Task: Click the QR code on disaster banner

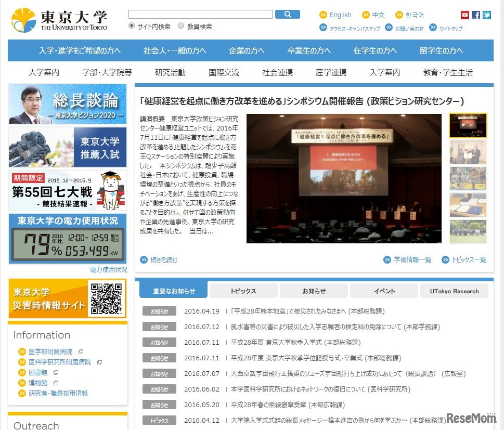Action: pos(107,298)
